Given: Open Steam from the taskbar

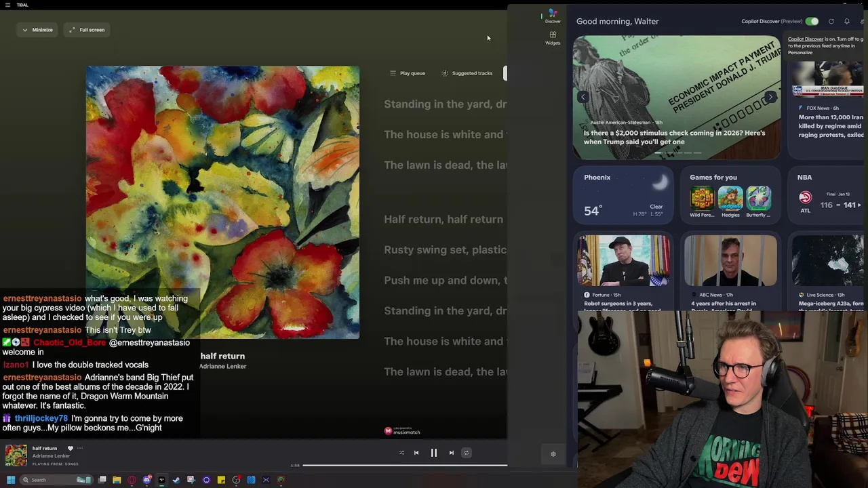Looking at the screenshot, I should pos(176,480).
